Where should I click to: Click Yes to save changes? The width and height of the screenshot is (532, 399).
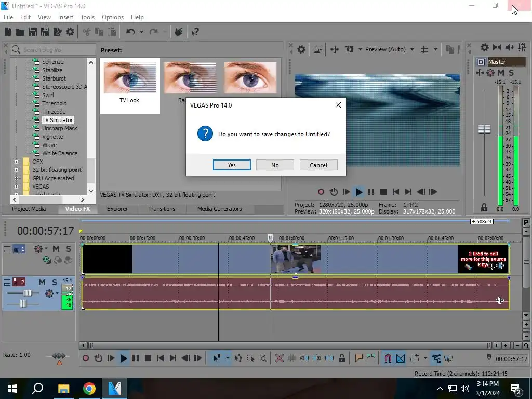pos(232,165)
